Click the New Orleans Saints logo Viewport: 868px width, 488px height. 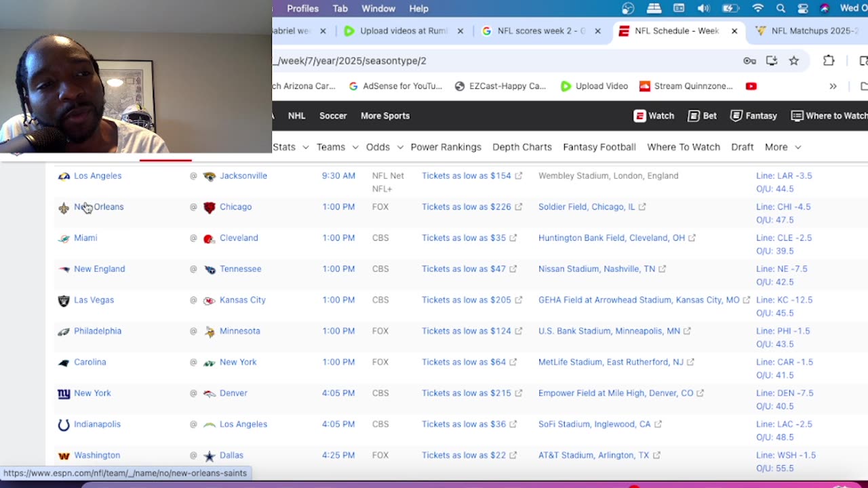(64, 207)
